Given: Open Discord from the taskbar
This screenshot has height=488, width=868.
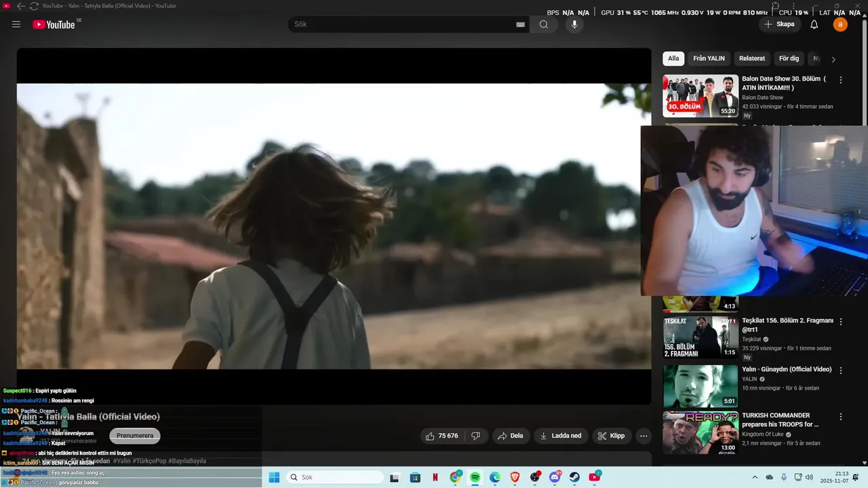Looking at the screenshot, I should click(x=555, y=478).
